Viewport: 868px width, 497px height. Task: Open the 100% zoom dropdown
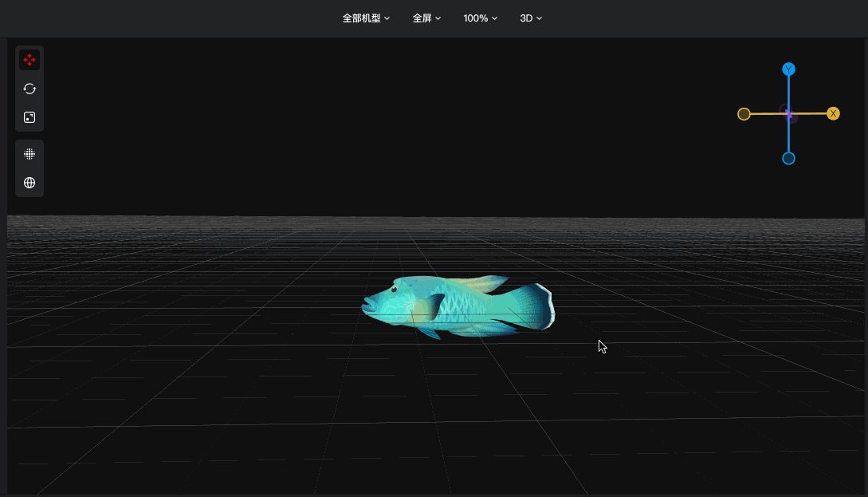pos(480,18)
